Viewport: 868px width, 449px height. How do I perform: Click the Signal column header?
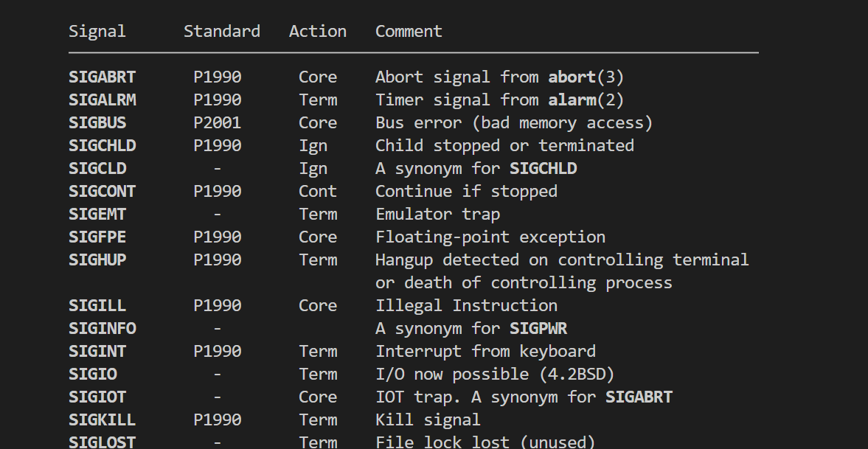click(97, 31)
